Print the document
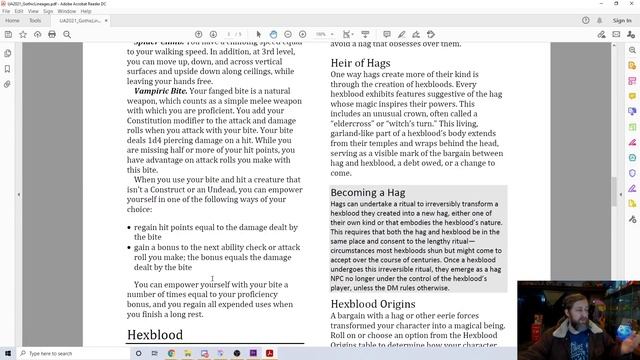 (x=52, y=35)
